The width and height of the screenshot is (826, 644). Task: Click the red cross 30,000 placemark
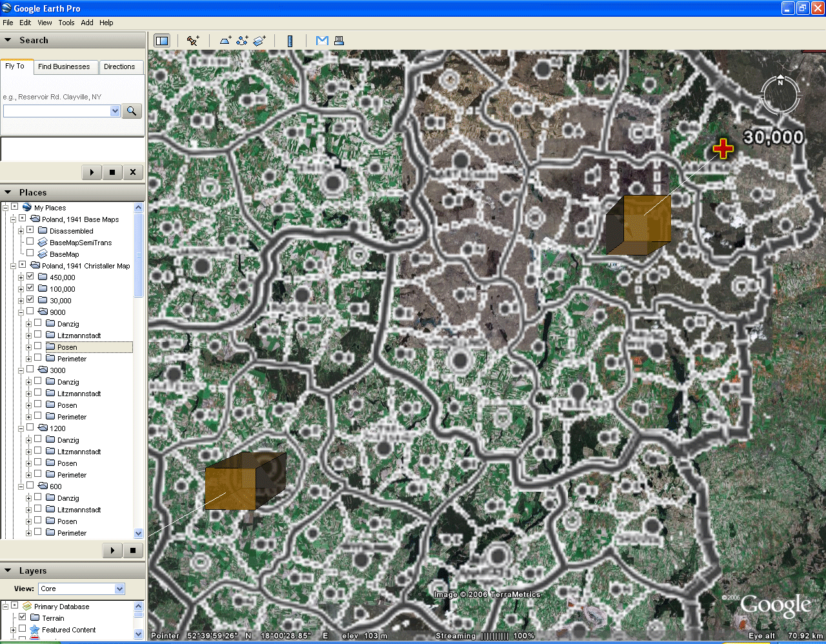click(723, 148)
